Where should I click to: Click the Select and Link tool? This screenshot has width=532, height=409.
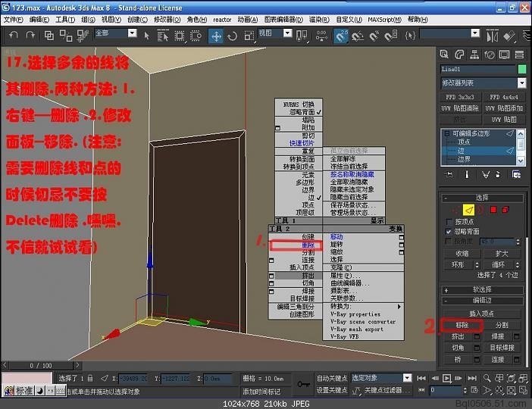coord(49,36)
